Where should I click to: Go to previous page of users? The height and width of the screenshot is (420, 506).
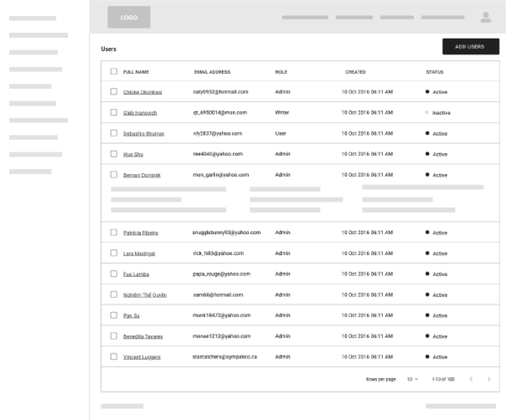point(471,379)
